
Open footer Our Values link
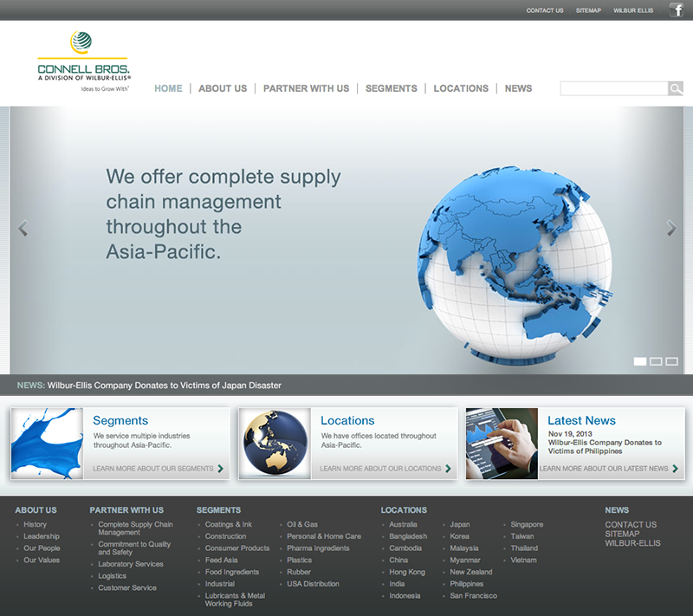[x=42, y=561]
